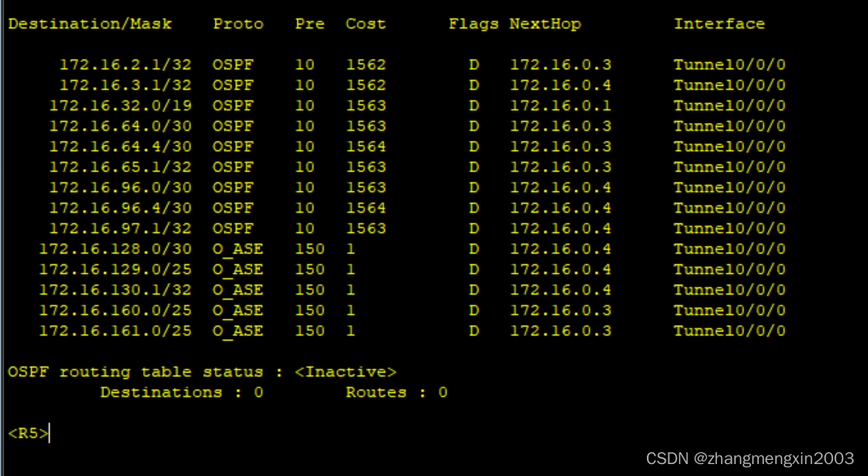Select destination 172.16.3.1/32

pyautogui.click(x=125, y=85)
